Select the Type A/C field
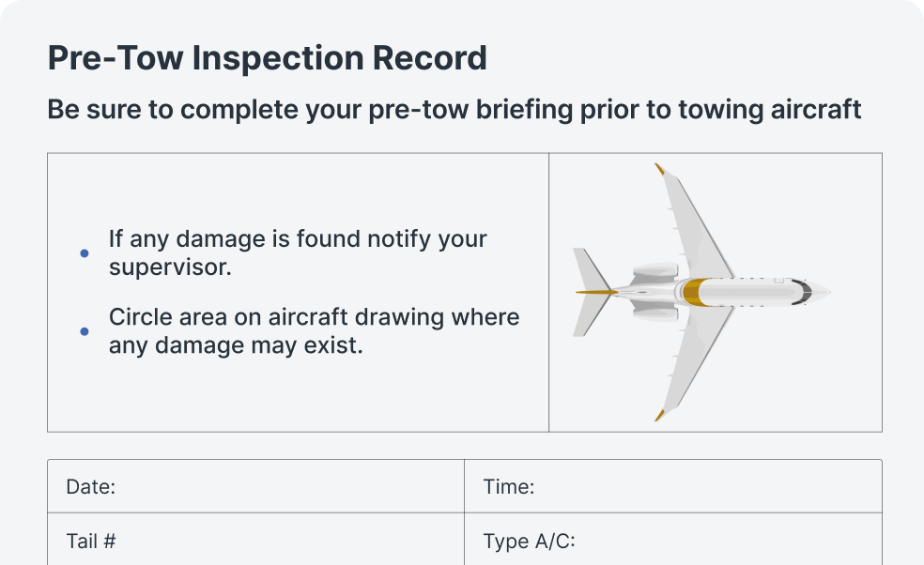This screenshot has height=565, width=924. (x=673, y=539)
